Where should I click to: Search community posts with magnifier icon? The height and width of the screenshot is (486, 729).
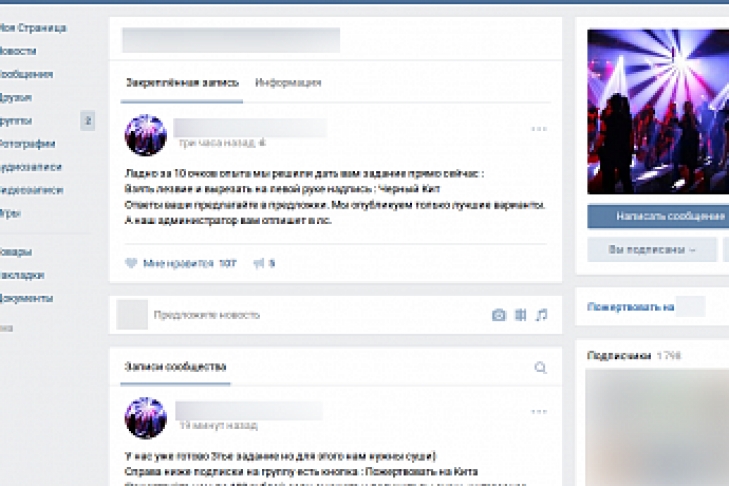click(x=541, y=367)
